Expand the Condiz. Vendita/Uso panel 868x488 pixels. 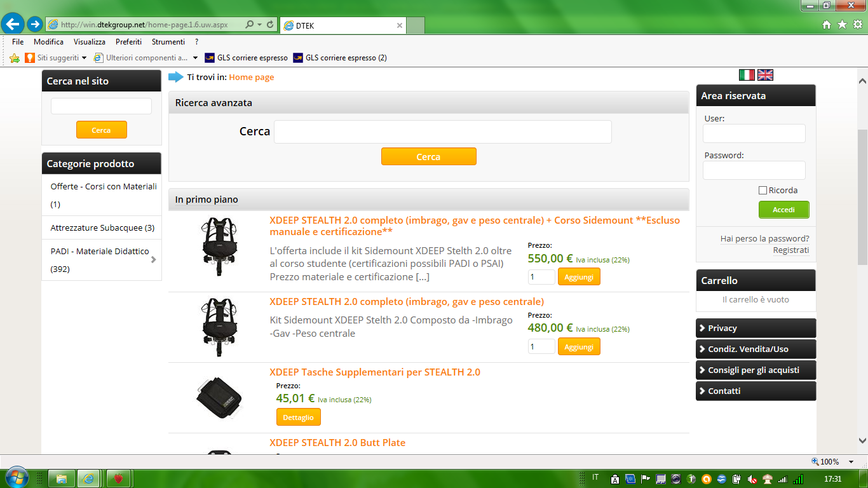tap(756, 349)
